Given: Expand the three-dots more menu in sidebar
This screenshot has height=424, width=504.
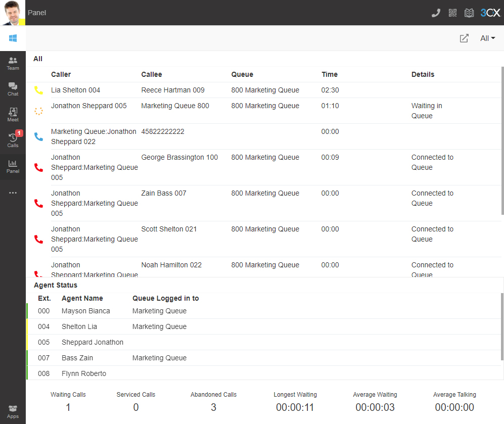Looking at the screenshot, I should (13, 193).
